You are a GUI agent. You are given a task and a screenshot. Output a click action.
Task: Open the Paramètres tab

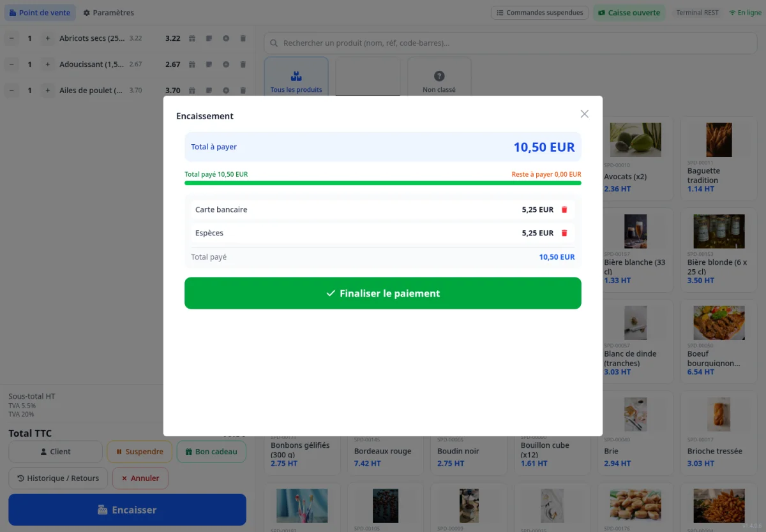click(109, 13)
